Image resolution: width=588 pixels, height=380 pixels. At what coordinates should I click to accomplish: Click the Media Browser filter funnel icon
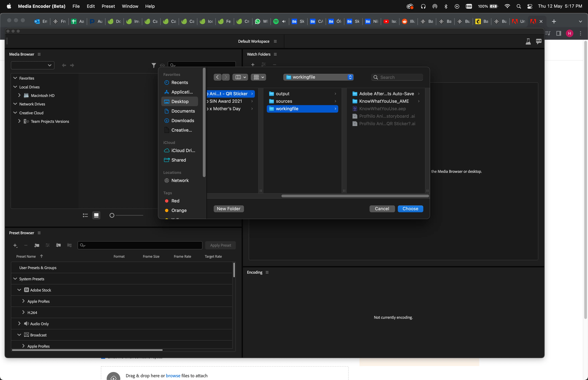point(153,65)
